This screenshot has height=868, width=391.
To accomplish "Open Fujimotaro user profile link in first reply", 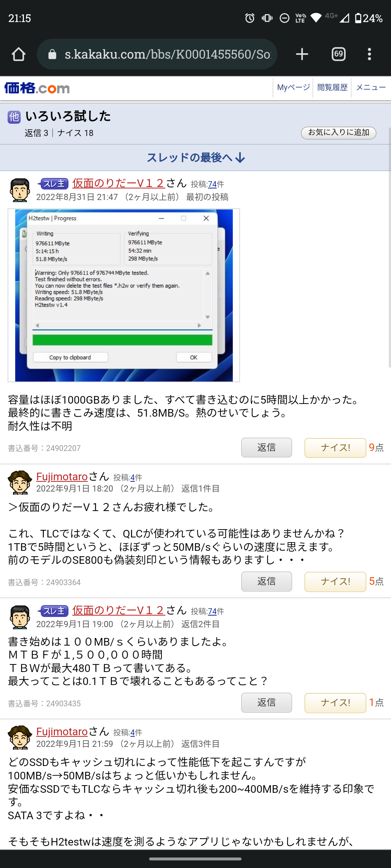I will (62, 476).
